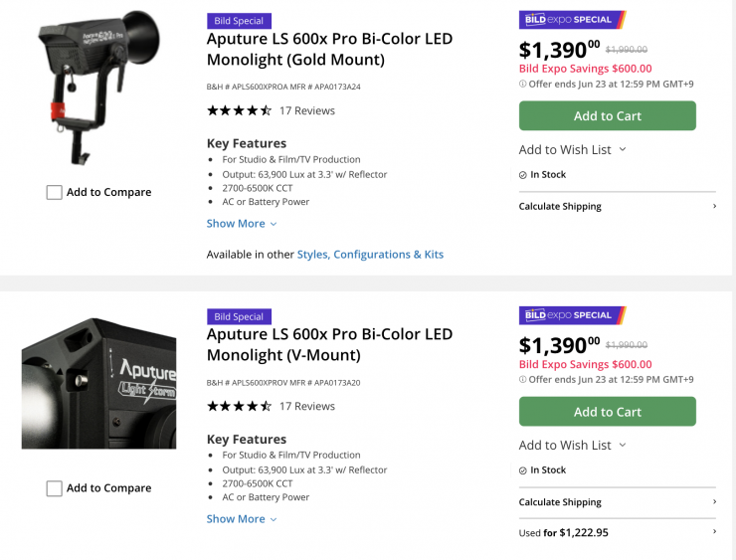Viewport: 736px width, 560px height.
Task: Expand Calculate Shipping for Gold Mount
Action: (617, 207)
